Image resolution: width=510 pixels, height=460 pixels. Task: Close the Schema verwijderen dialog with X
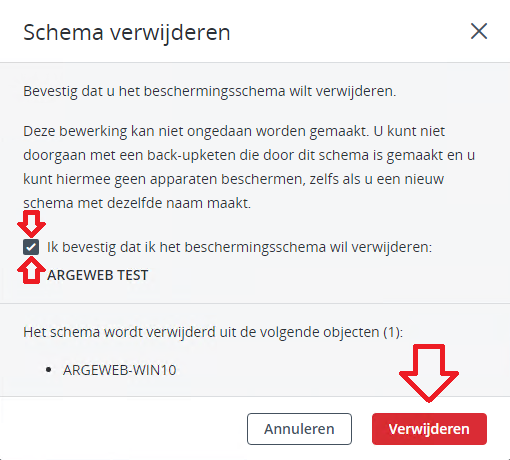[x=479, y=31]
